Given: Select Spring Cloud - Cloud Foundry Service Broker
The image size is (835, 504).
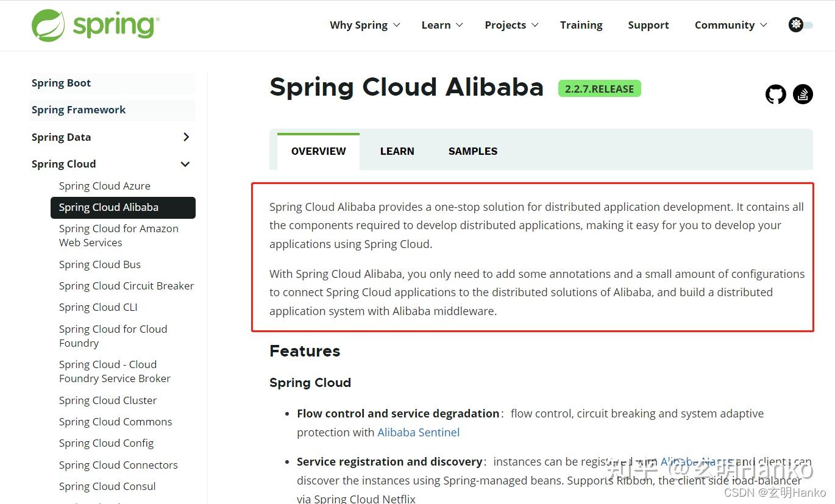Looking at the screenshot, I should coord(115,371).
